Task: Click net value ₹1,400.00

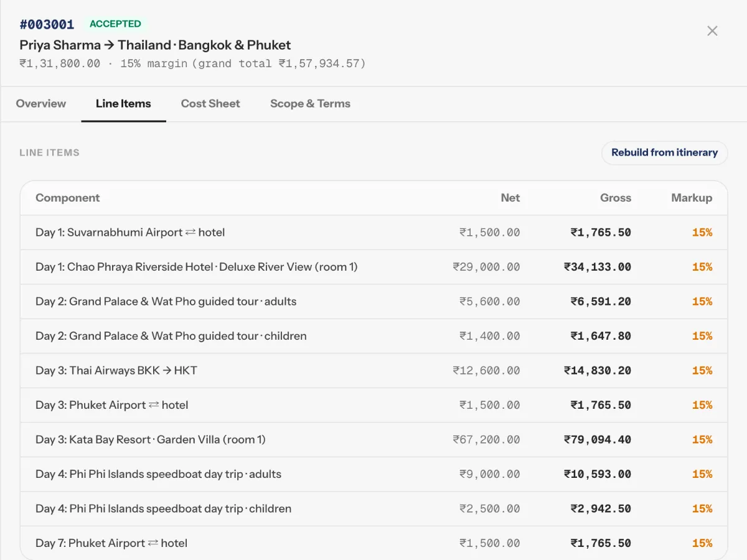Action: (489, 336)
